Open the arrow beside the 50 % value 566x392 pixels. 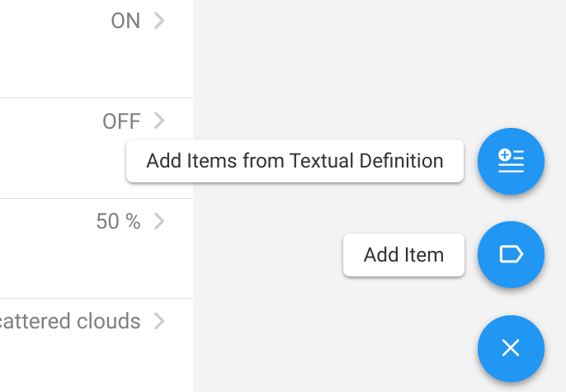160,221
